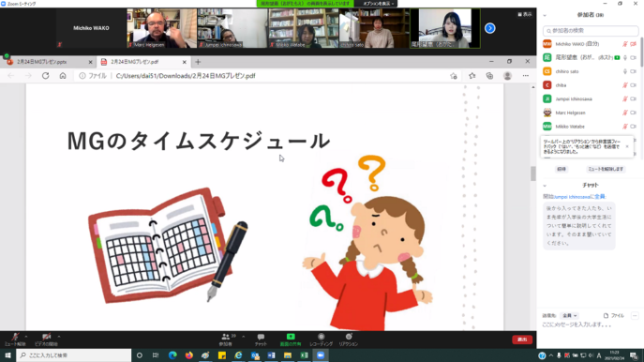
Task: Open the Chat button in toolbar
Action: click(x=261, y=339)
